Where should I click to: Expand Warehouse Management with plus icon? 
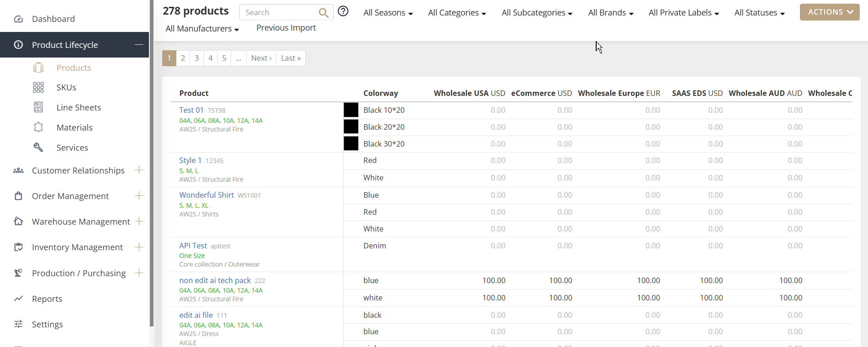click(x=139, y=221)
